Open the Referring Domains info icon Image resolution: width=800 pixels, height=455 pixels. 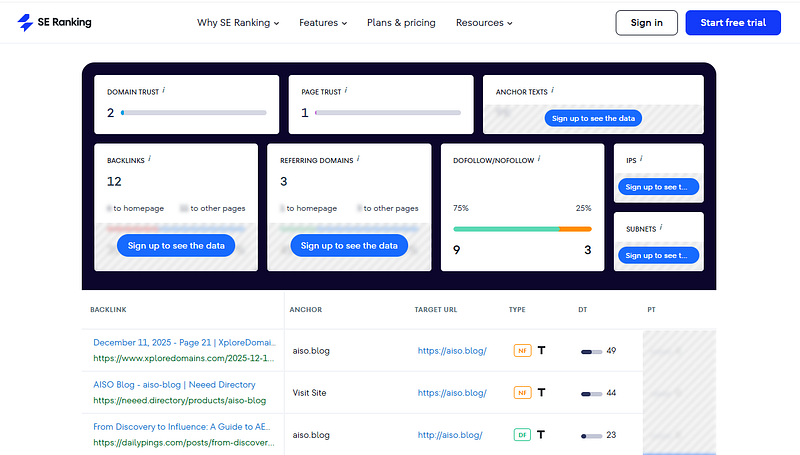pos(358,159)
